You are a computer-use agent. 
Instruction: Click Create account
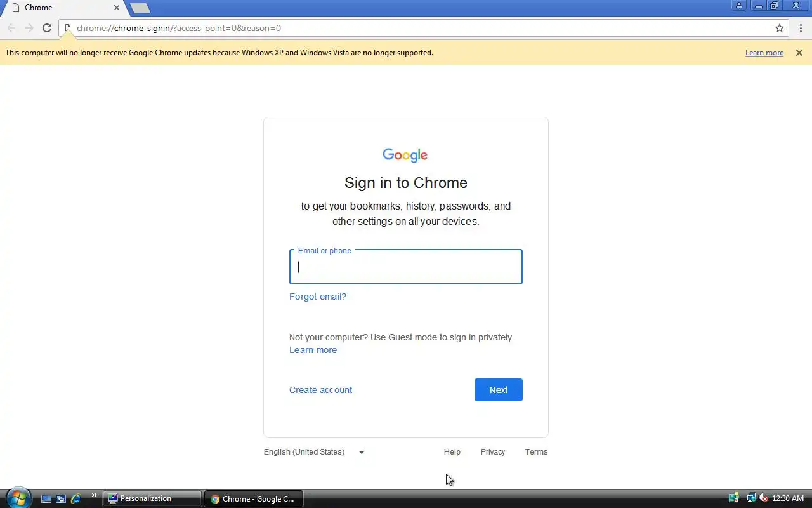coord(320,390)
